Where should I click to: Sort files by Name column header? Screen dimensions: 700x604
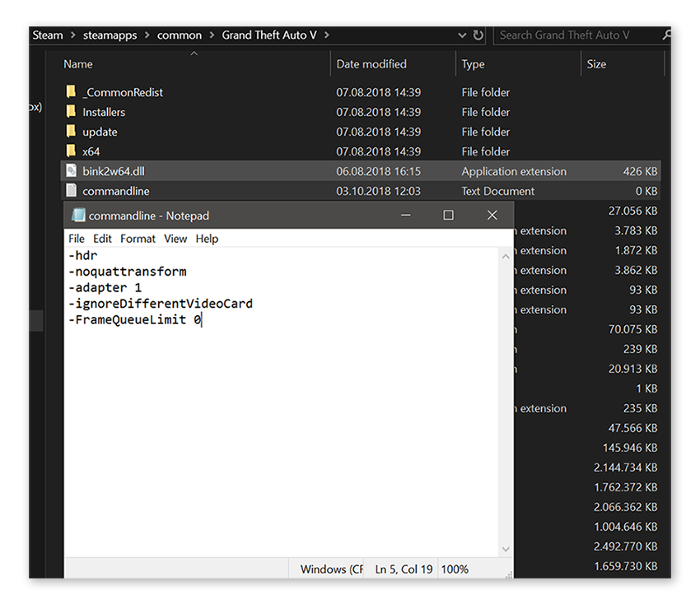[78, 64]
